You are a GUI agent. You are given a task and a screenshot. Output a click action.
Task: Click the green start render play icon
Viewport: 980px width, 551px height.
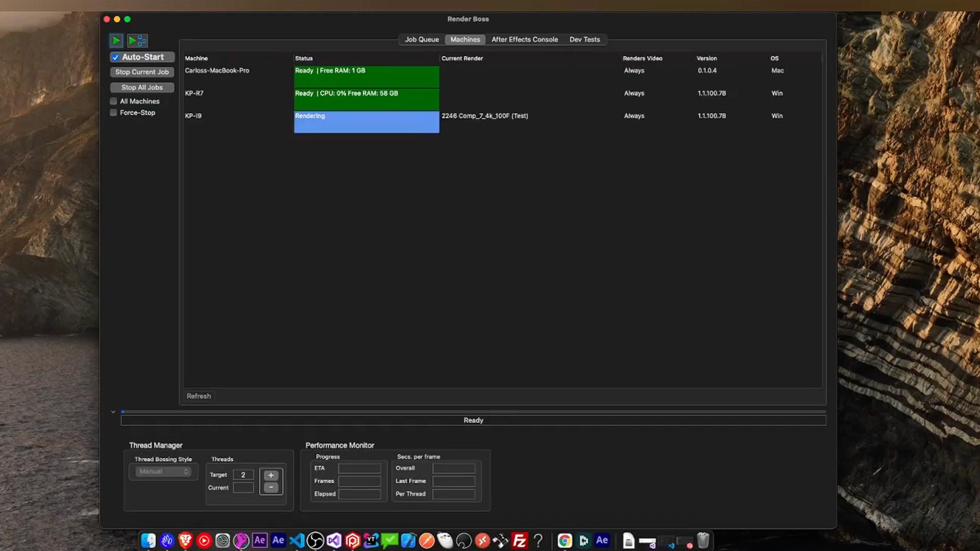tap(116, 40)
